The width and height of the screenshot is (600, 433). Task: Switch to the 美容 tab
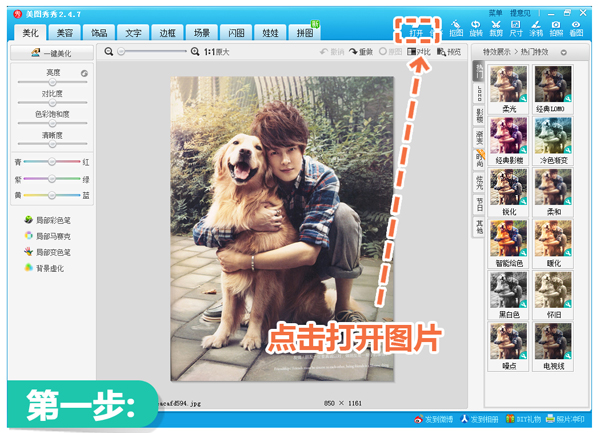pyautogui.click(x=65, y=33)
